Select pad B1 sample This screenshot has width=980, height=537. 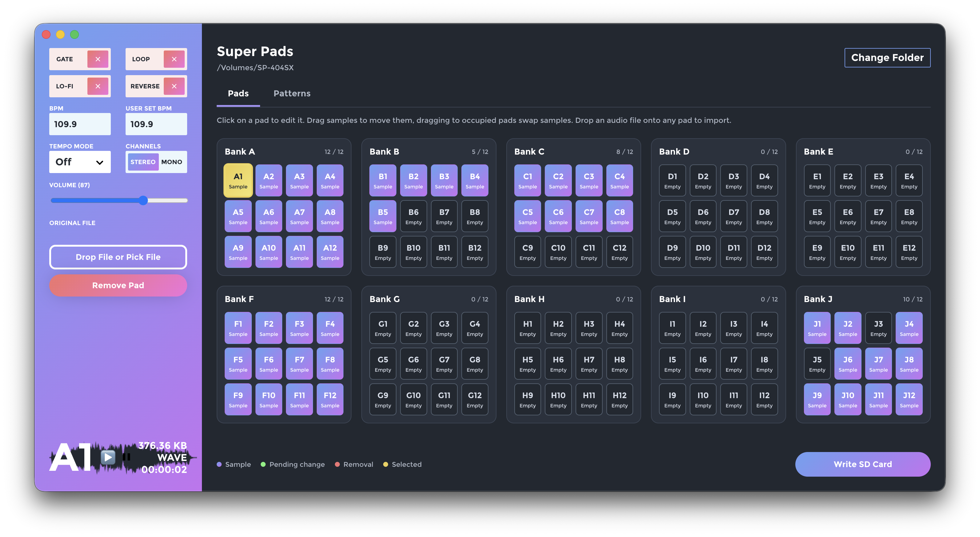383,180
